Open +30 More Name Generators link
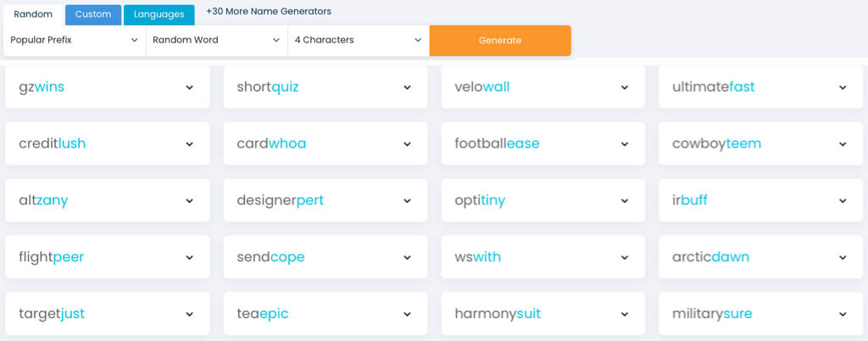Viewport: 868px width, 341px height. tap(269, 12)
